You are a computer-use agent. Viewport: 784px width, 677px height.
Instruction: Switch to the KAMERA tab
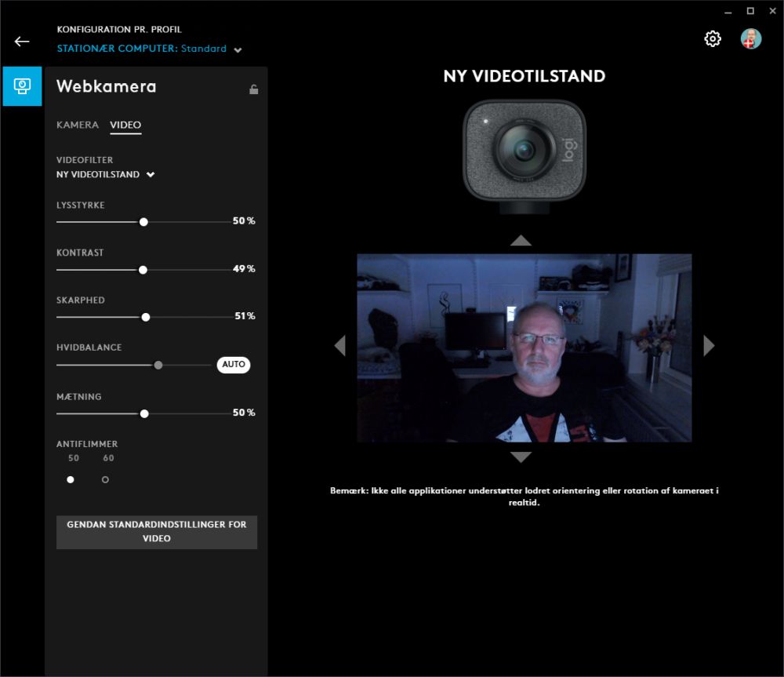click(78, 125)
